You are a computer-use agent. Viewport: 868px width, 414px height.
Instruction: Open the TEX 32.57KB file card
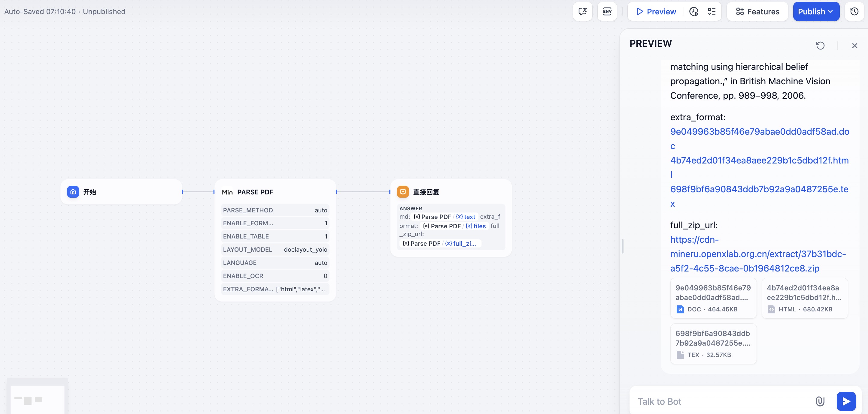pyautogui.click(x=713, y=344)
